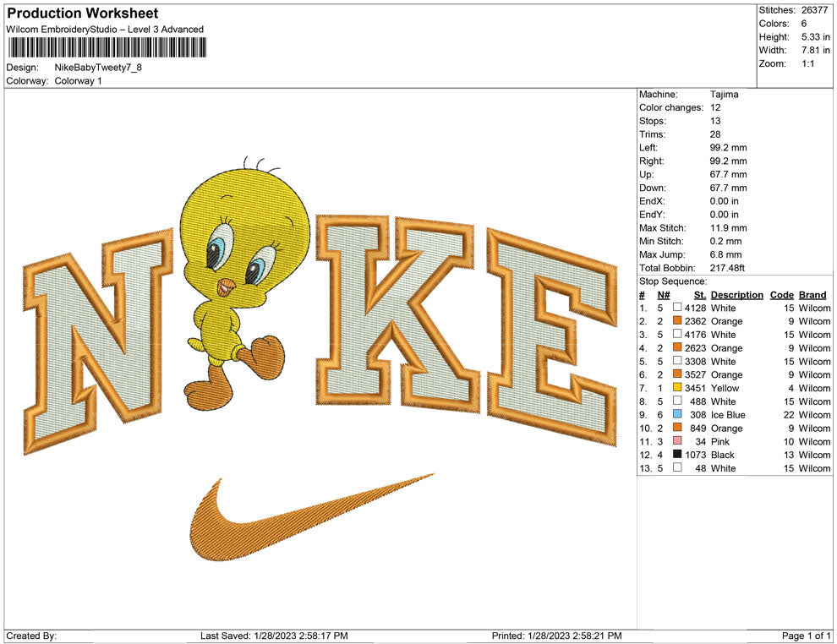837x644 pixels.
Task: Select code '22' in the Ice Blue row
Action: [x=789, y=415]
